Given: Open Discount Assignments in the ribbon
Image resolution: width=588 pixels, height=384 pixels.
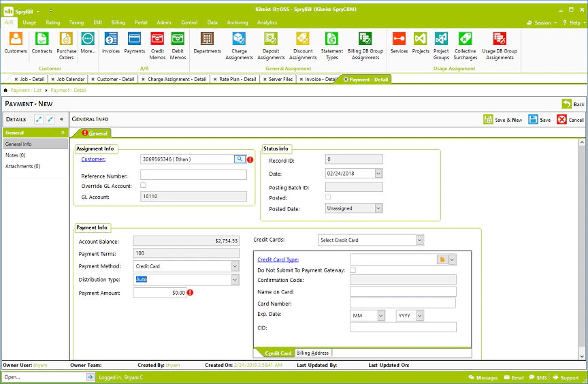Looking at the screenshot, I should tap(303, 46).
